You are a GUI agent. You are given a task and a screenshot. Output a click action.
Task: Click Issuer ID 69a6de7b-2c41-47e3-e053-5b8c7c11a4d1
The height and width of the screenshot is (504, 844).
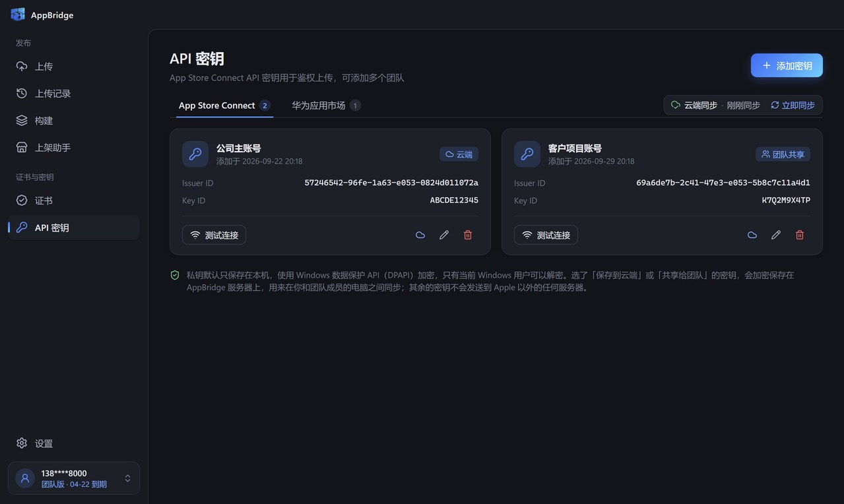(x=723, y=183)
